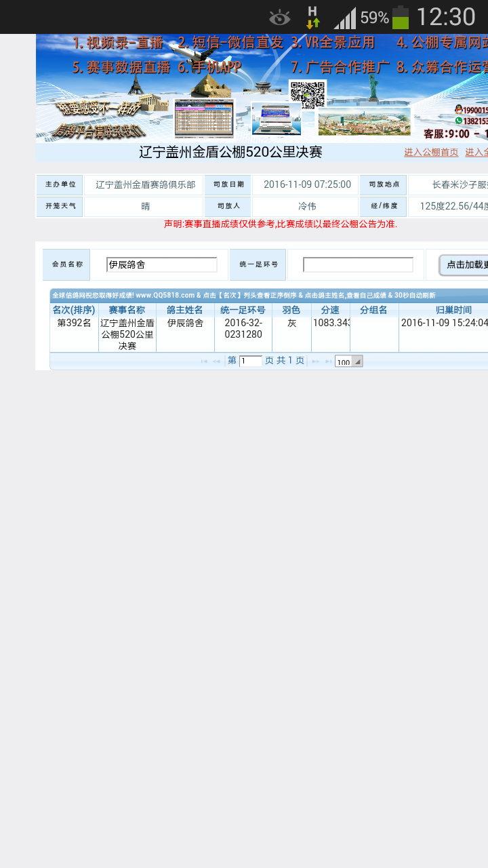Tap the QQ penguin customer service icon
488x868 pixels.
pyautogui.click(x=459, y=109)
